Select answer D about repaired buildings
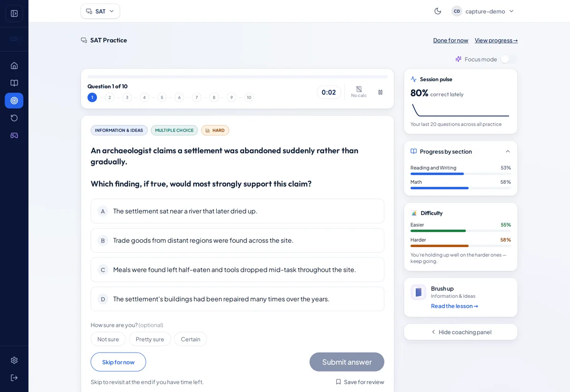 (237, 299)
